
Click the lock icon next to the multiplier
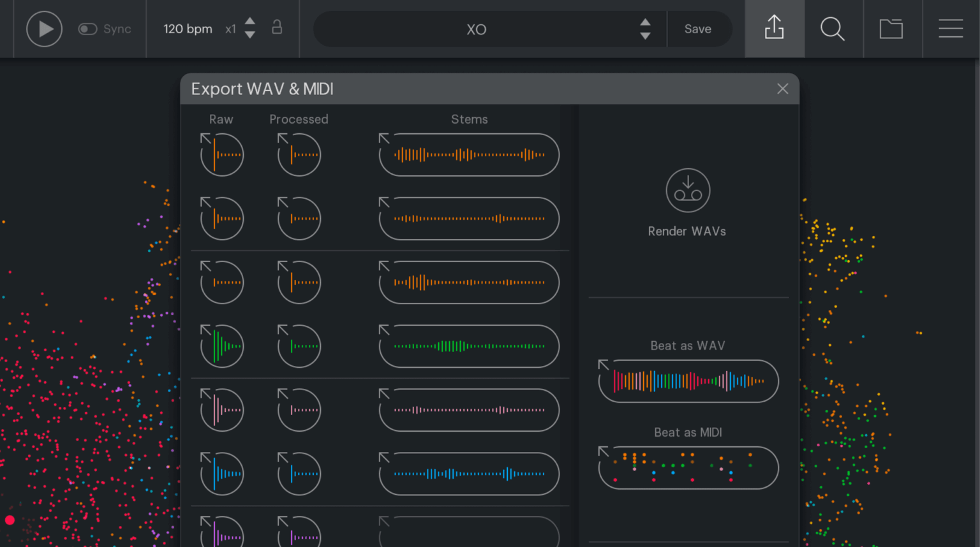click(277, 29)
